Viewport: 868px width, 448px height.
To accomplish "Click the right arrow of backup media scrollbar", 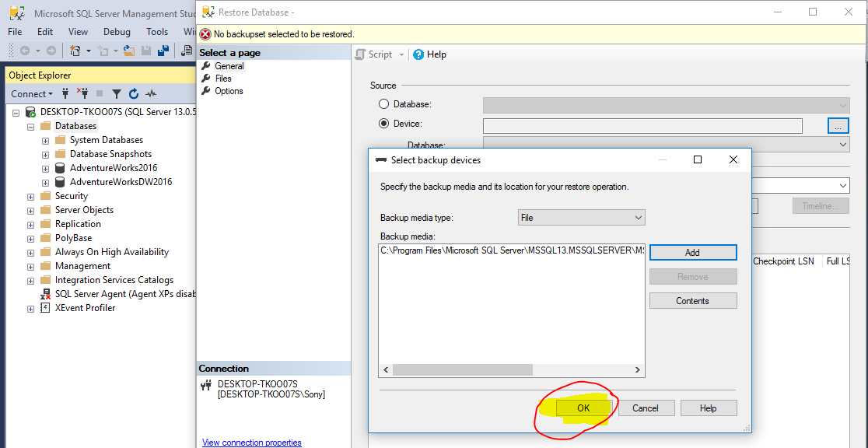I will 638,369.
